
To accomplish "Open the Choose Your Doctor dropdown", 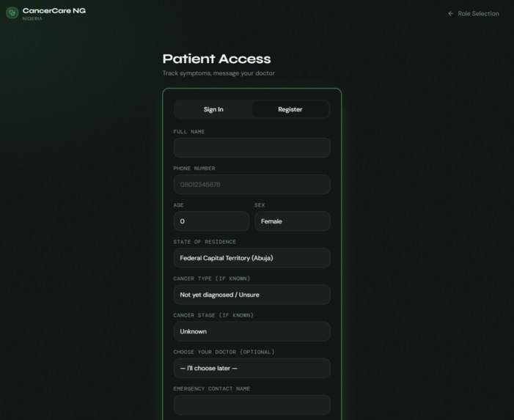I will tap(252, 368).
